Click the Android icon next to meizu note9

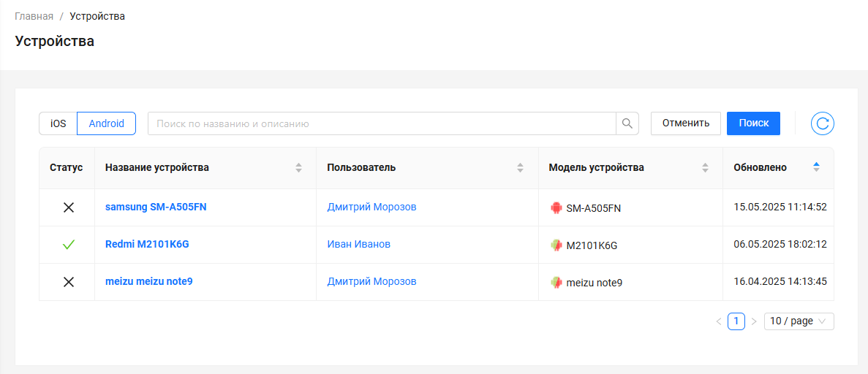[x=556, y=283]
